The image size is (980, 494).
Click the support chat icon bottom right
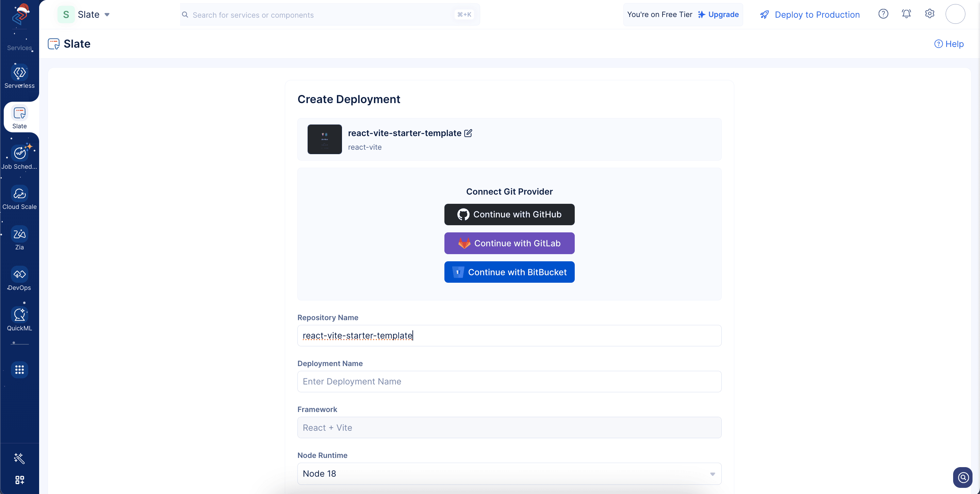pos(963,477)
